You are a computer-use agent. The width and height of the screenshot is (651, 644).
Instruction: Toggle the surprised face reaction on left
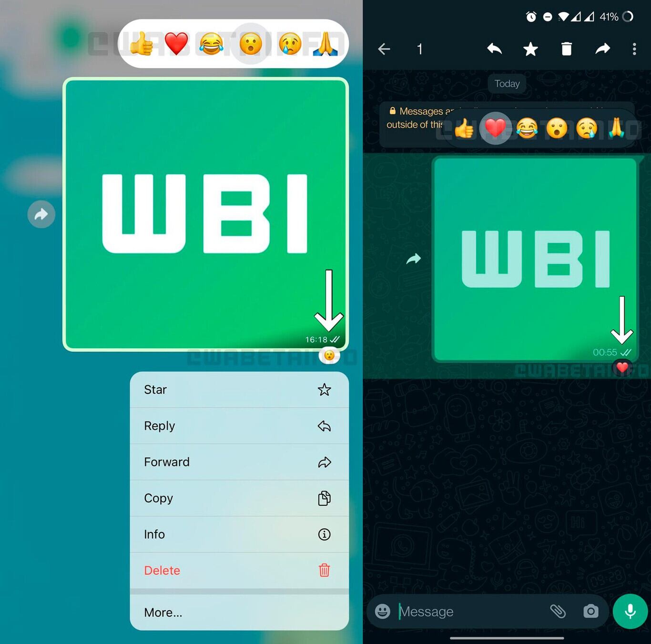[x=251, y=44]
